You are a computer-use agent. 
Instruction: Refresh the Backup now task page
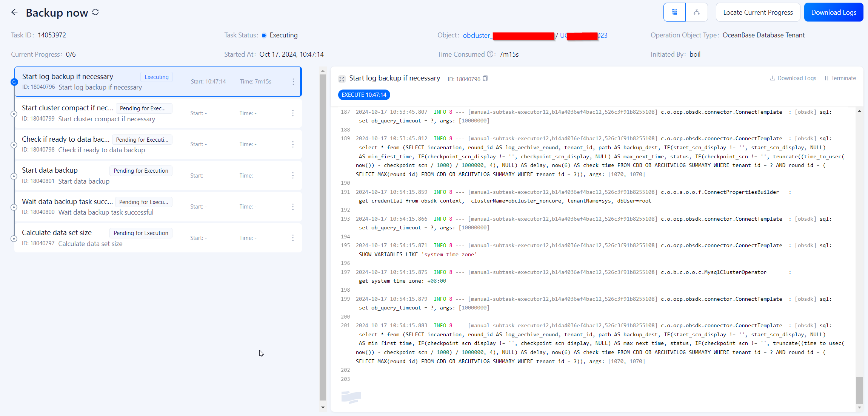point(95,12)
